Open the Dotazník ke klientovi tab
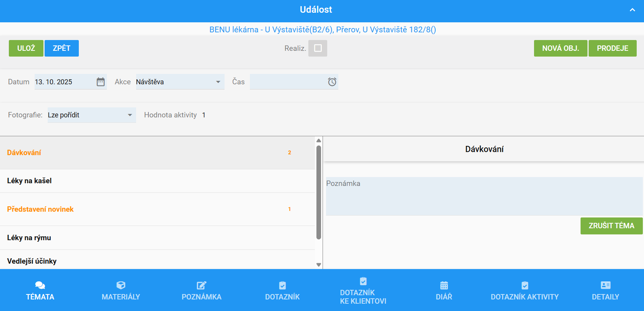644x311 pixels. 363,291
